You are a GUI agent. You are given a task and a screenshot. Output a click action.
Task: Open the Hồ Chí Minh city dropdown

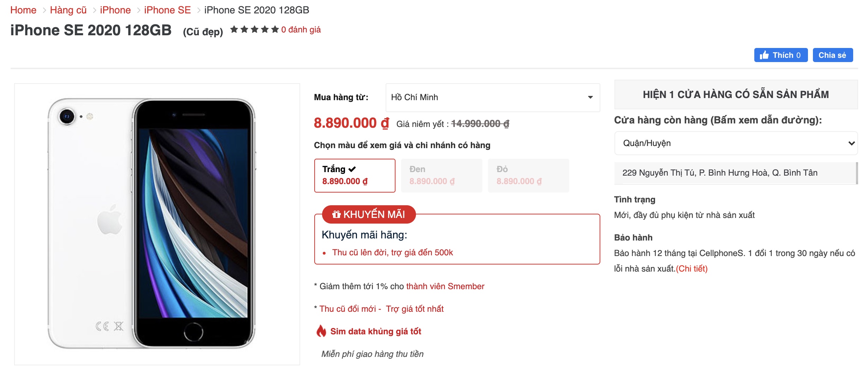tap(493, 97)
